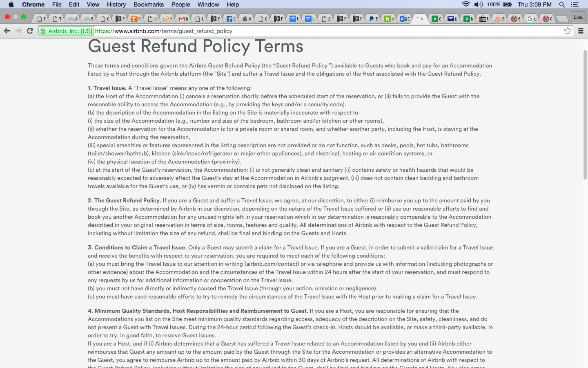Open the Bookmarks menu
This screenshot has width=588, height=368.
click(x=149, y=4)
